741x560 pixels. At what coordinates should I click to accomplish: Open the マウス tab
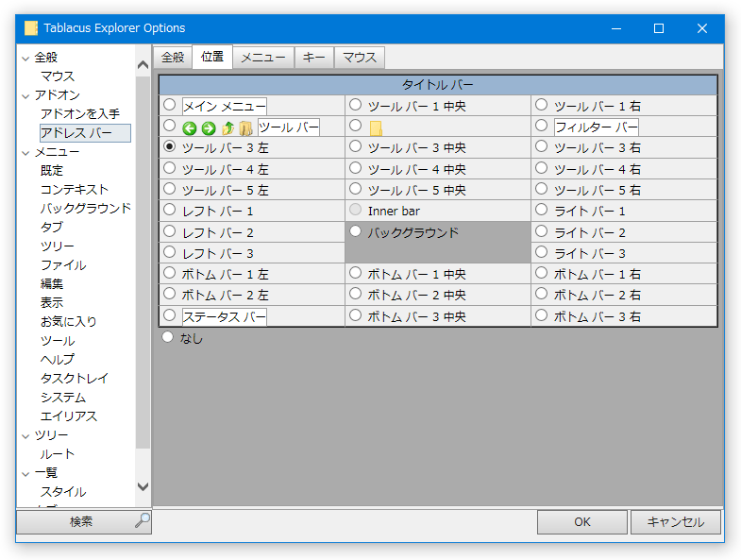tap(360, 58)
